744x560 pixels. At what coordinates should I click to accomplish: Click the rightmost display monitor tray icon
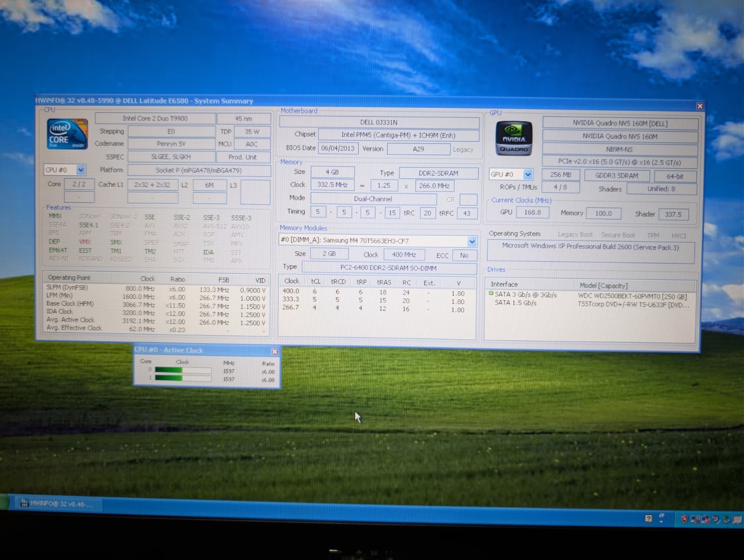tap(737, 520)
